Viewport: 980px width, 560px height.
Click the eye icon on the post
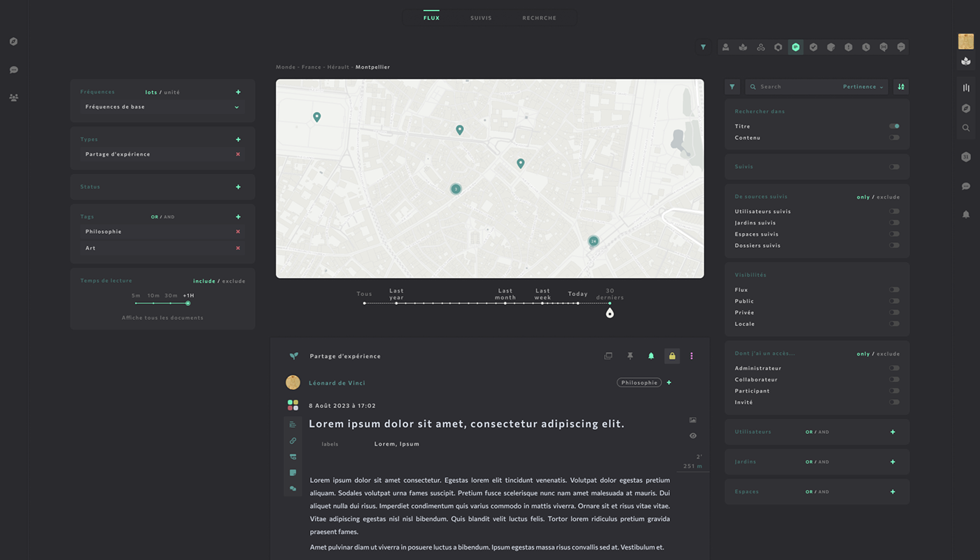point(693,435)
